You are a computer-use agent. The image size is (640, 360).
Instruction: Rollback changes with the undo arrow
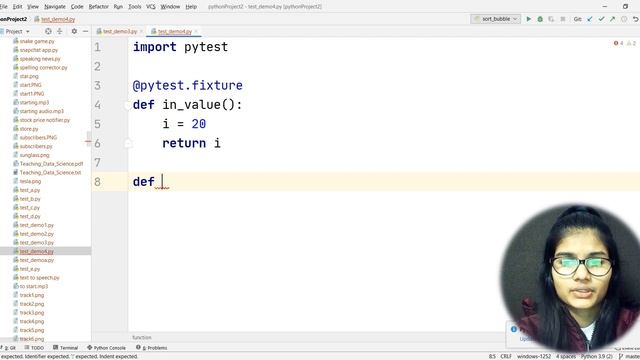pyautogui.click(x=636, y=19)
